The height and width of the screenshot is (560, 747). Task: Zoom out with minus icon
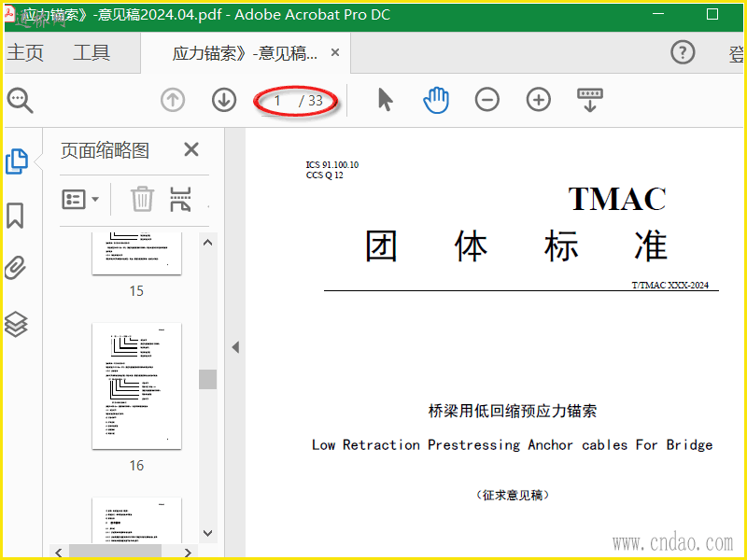coord(486,100)
